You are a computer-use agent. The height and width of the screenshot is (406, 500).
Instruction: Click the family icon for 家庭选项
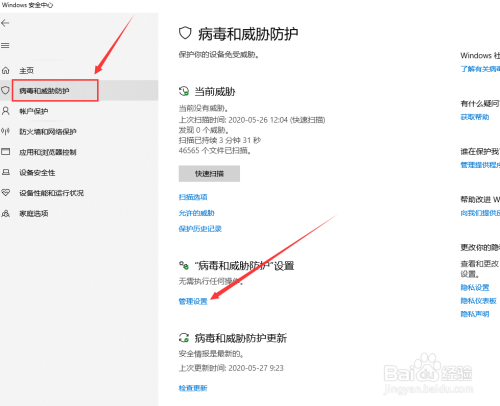pos(5,213)
